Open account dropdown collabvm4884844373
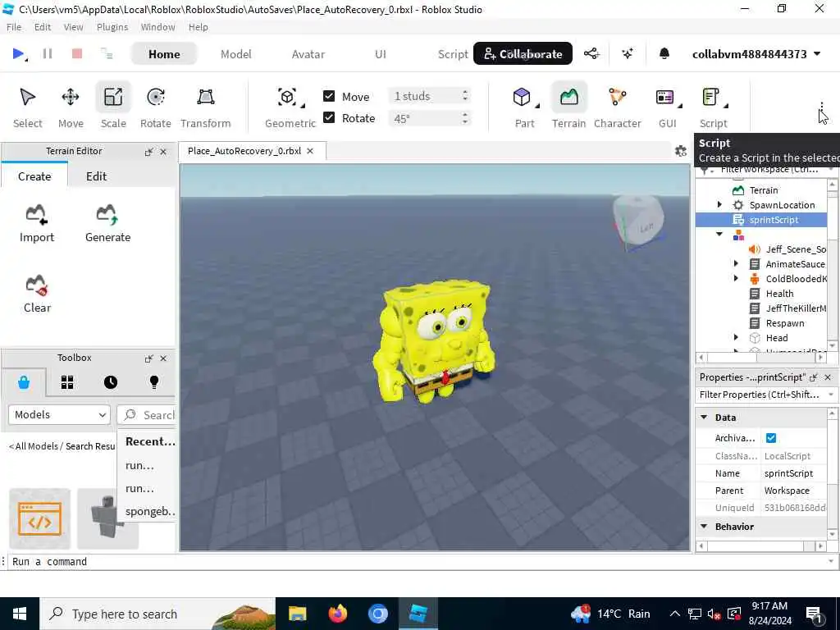 point(756,54)
